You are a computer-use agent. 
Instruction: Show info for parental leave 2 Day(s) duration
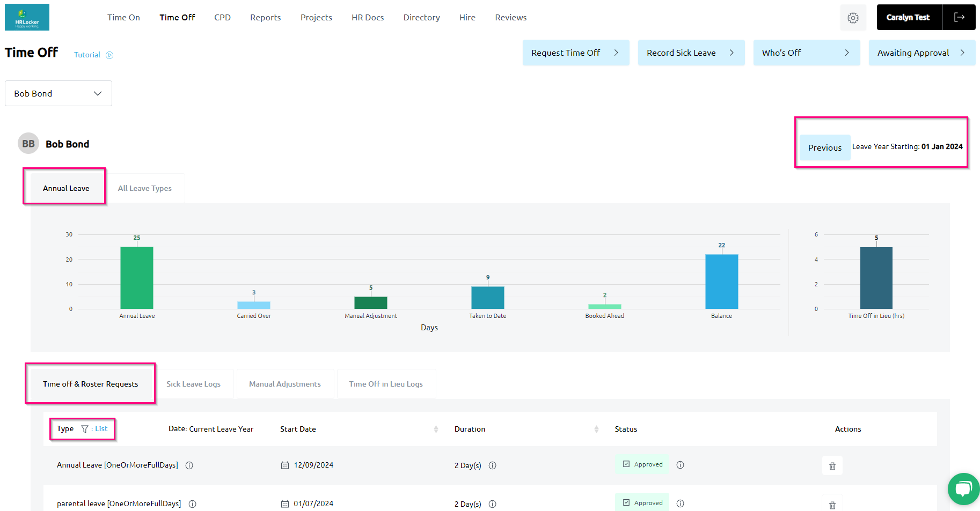[492, 504]
